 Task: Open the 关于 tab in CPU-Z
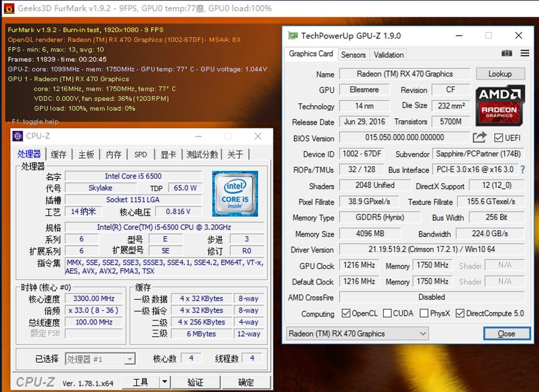[x=235, y=154]
